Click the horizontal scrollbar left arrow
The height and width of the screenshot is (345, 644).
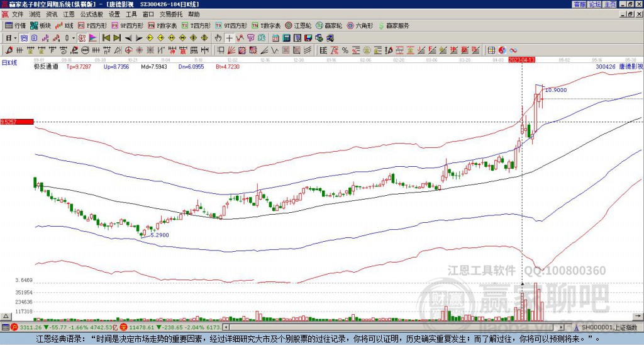click(226, 327)
